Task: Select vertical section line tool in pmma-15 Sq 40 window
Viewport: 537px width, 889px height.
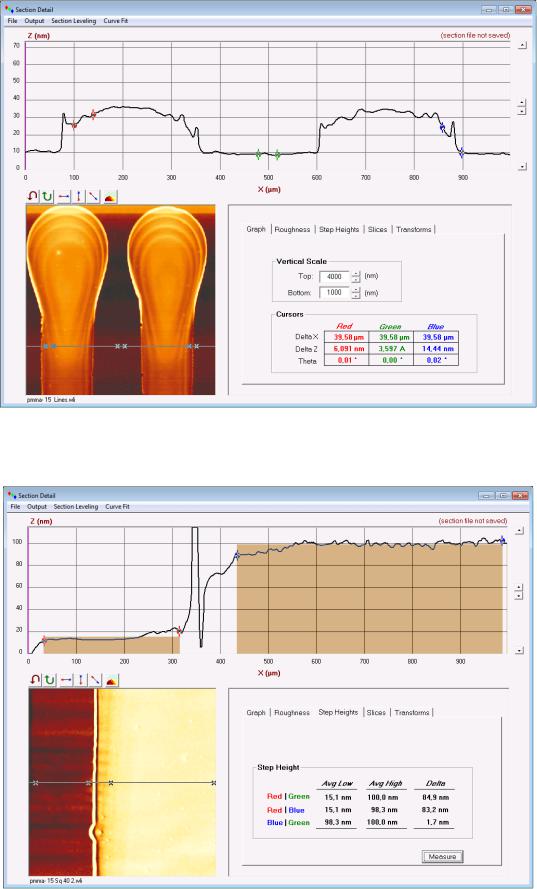Action: pos(81,680)
